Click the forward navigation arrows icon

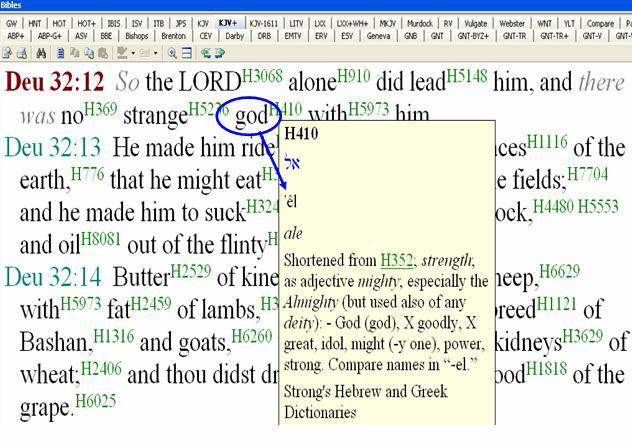[x=220, y=53]
